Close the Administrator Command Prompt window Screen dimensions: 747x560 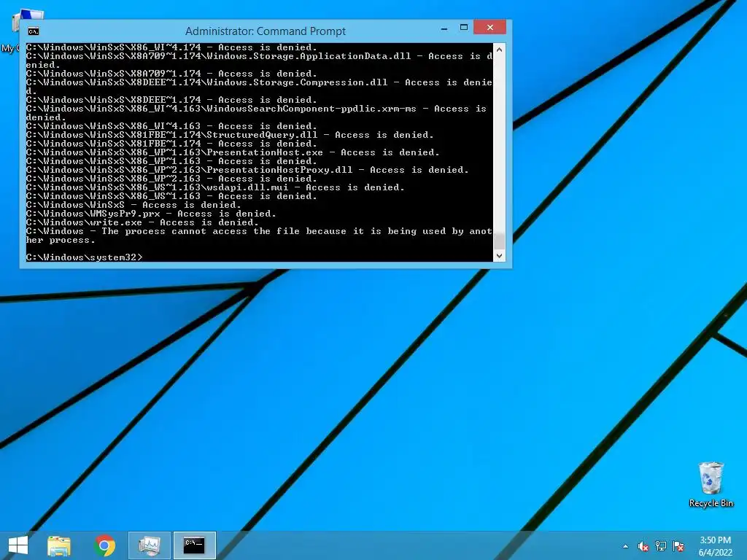(x=489, y=28)
